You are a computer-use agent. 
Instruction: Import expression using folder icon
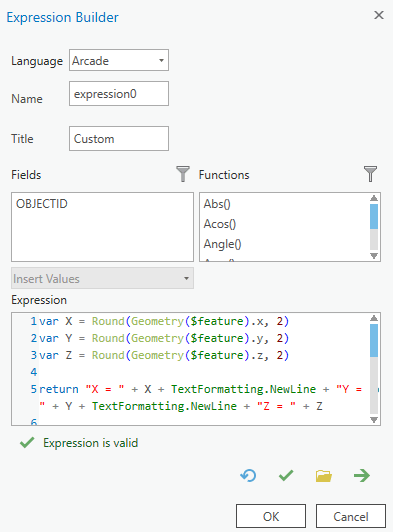323,476
